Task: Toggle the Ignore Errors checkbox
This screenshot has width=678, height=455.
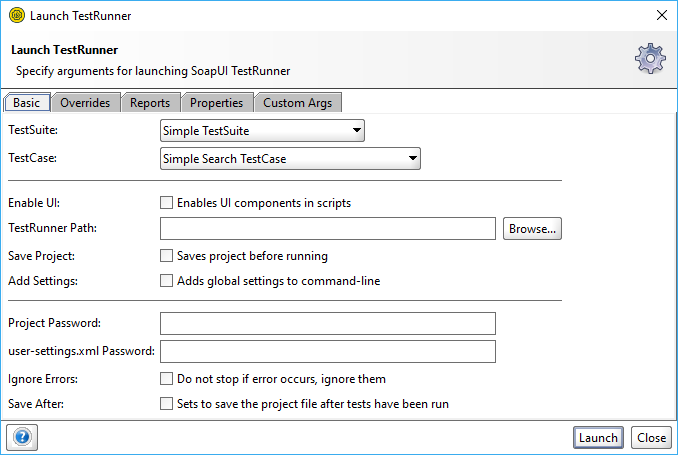Action: 166,379
